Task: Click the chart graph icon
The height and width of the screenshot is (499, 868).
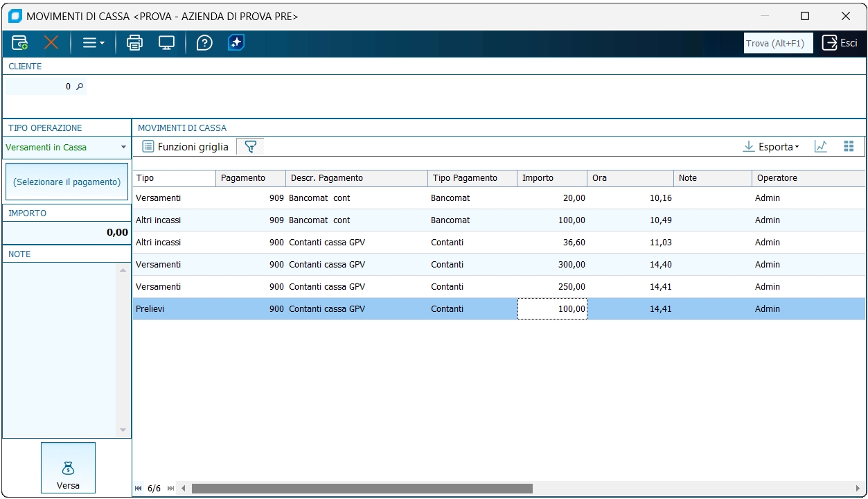Action: (821, 147)
